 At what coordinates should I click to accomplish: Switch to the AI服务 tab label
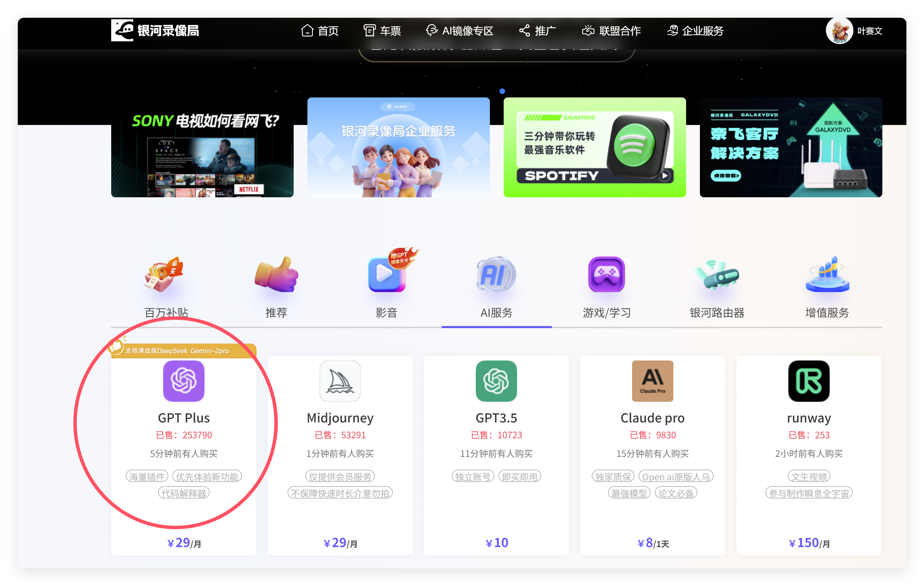(496, 313)
